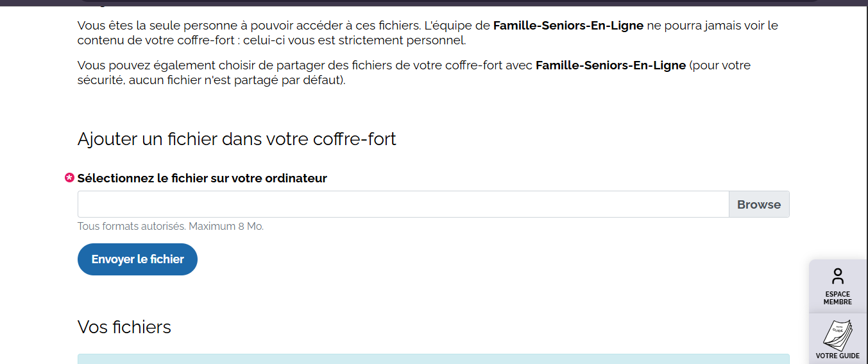Click inside the empty file path field
Screen dimensions: 868x364
403,204
